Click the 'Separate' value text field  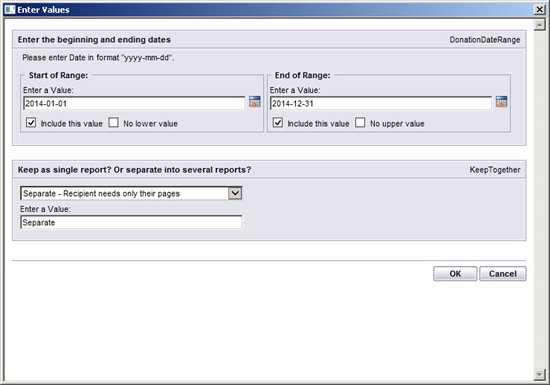point(131,222)
